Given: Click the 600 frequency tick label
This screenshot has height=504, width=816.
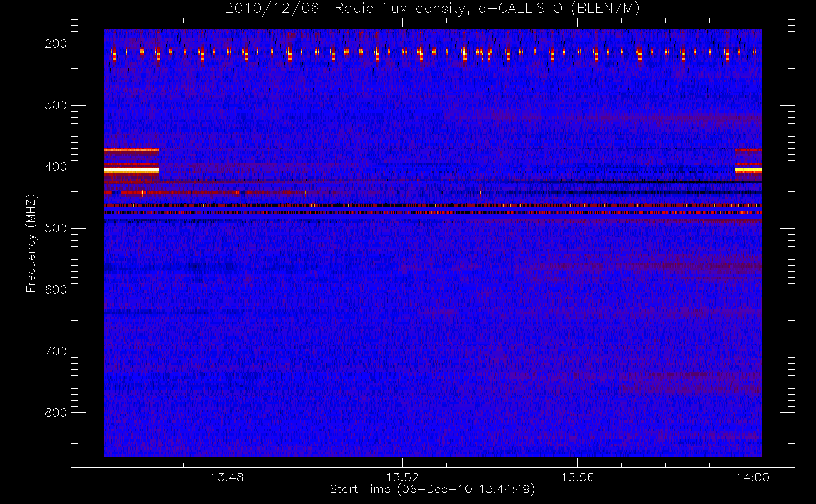Looking at the screenshot, I should 56,290.
